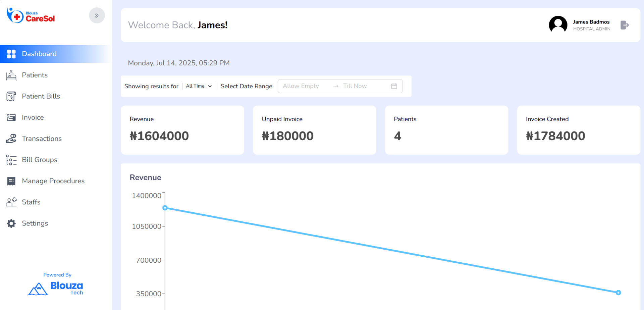644x310 pixels.
Task: Click the Patients bed icon
Action: click(11, 75)
